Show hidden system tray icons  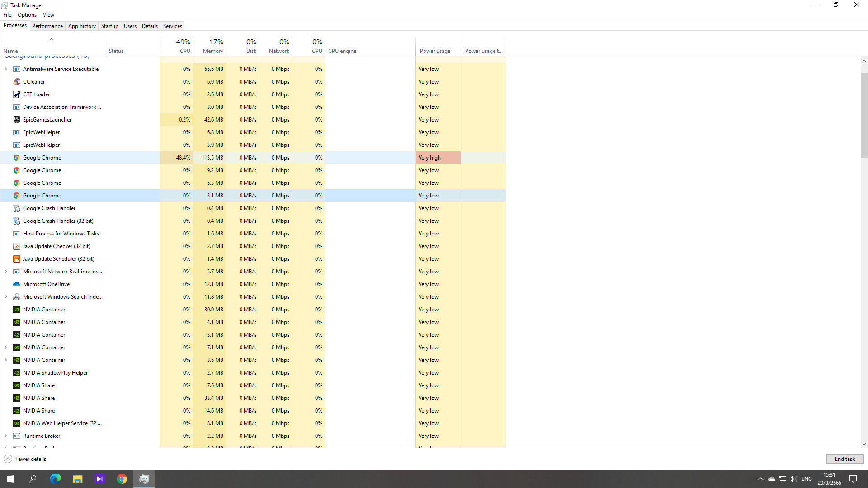pos(760,479)
